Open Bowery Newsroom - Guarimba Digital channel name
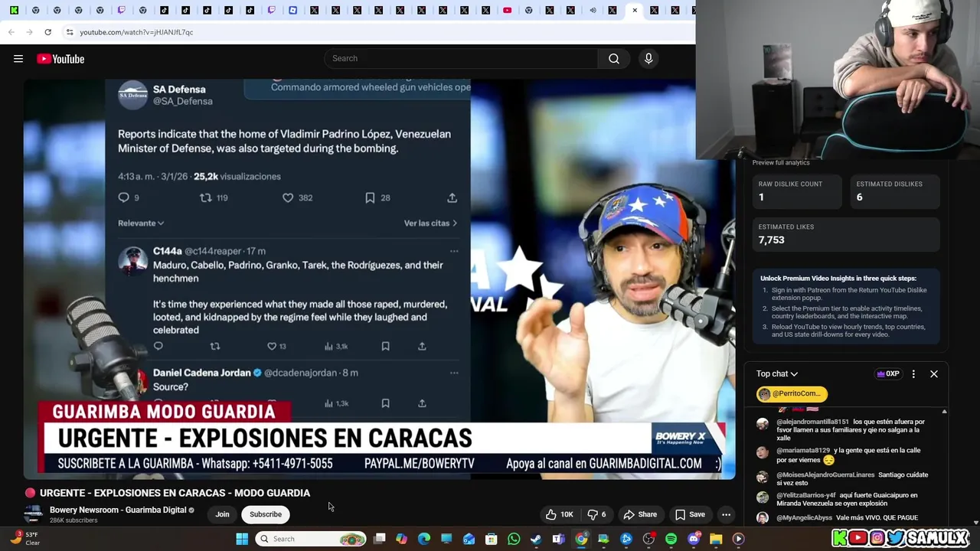Viewport: 980px width, 551px height. [x=118, y=510]
